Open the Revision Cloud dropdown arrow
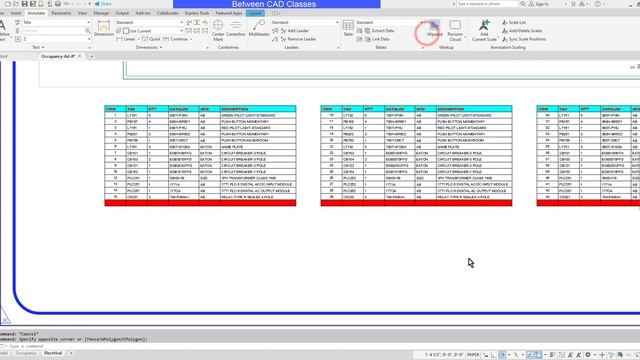This screenshot has height=360, width=640. tap(464, 37)
